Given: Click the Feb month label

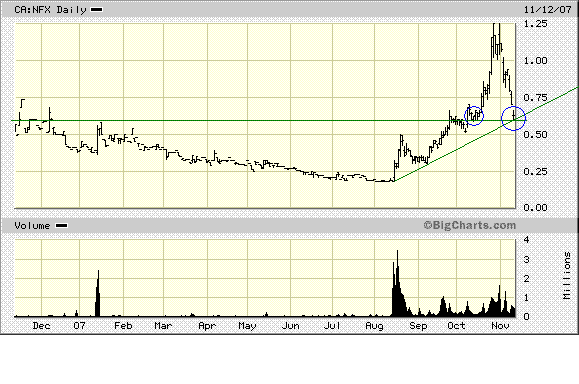Looking at the screenshot, I should (x=123, y=326).
